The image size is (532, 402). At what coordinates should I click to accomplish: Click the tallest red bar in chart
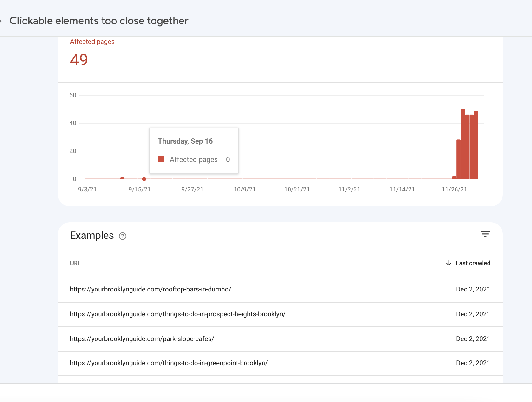tap(463, 144)
